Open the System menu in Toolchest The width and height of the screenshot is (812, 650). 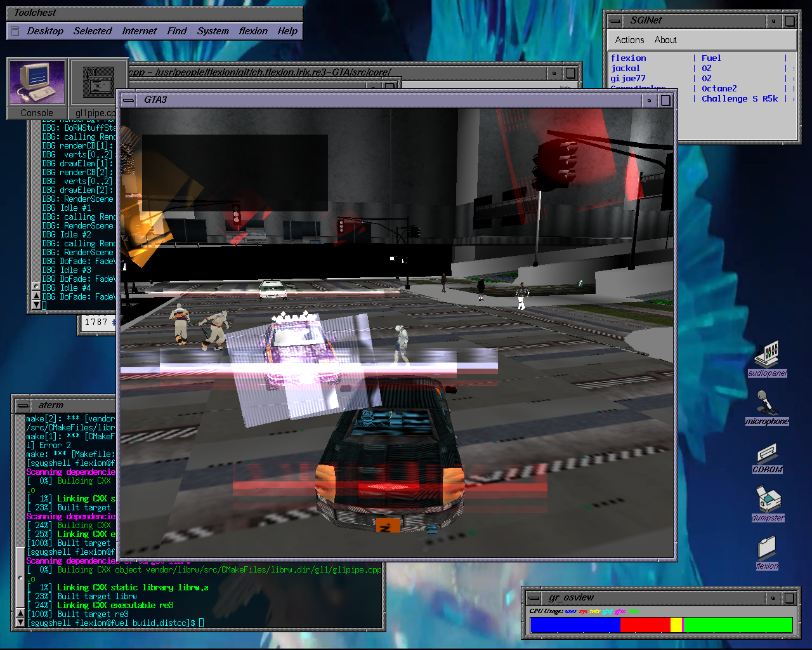[213, 31]
